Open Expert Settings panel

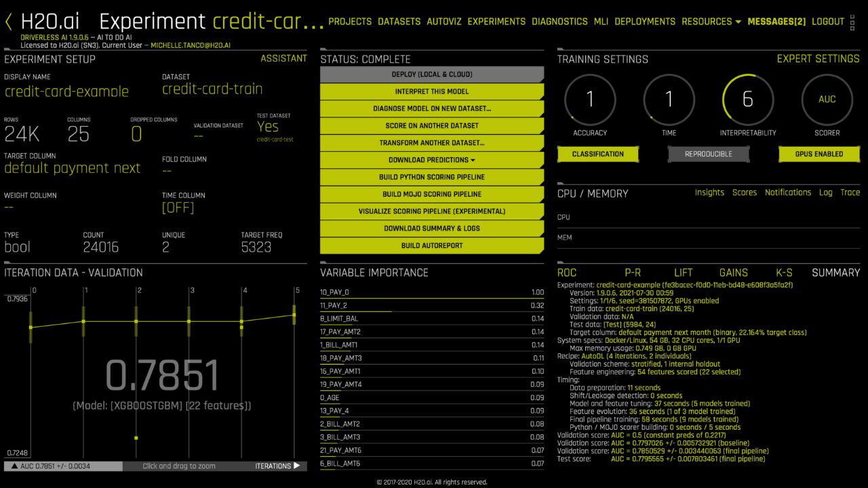[x=818, y=59]
